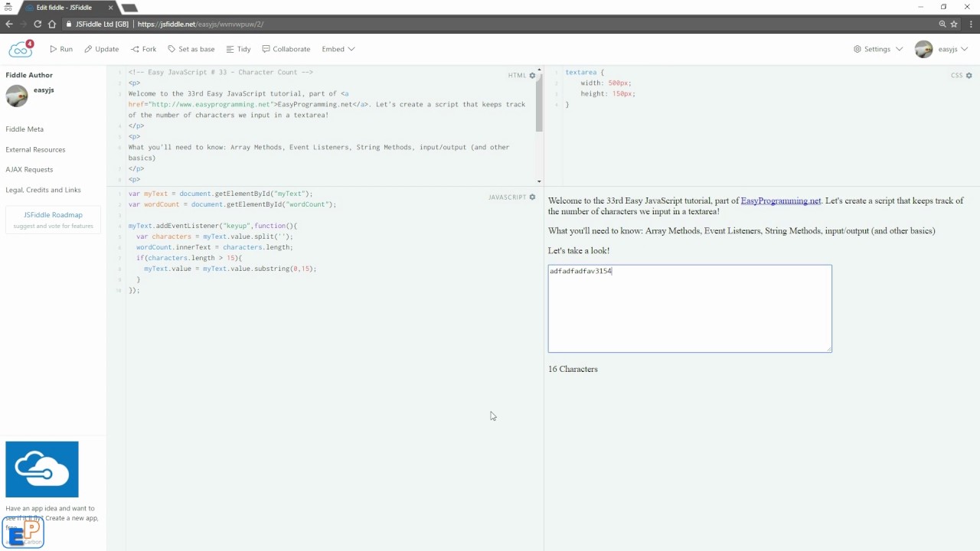Open the Settings dropdown
The image size is (980, 551).
pyautogui.click(x=878, y=49)
